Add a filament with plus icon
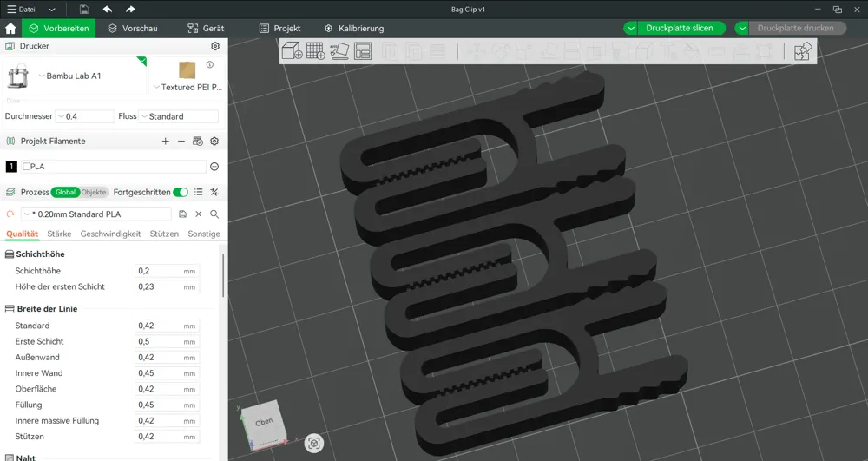868x461 pixels. coord(165,142)
